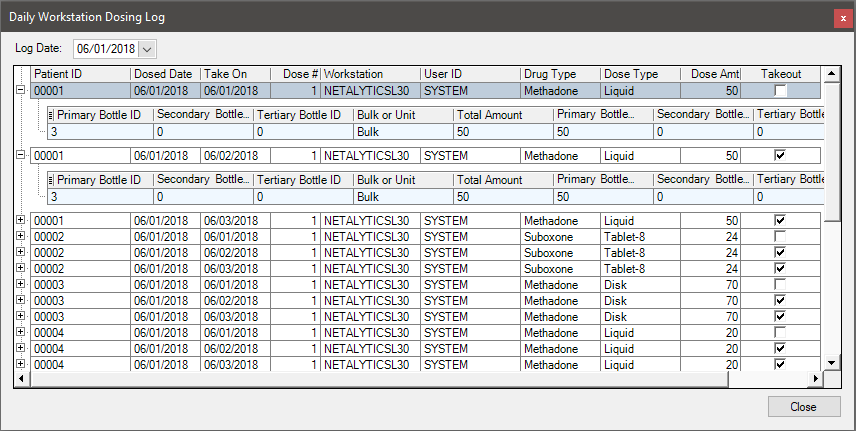The image size is (856, 431).
Task: Toggle Takeout checkbox for 00002 take on 06/03/2018
Action: coord(781,268)
